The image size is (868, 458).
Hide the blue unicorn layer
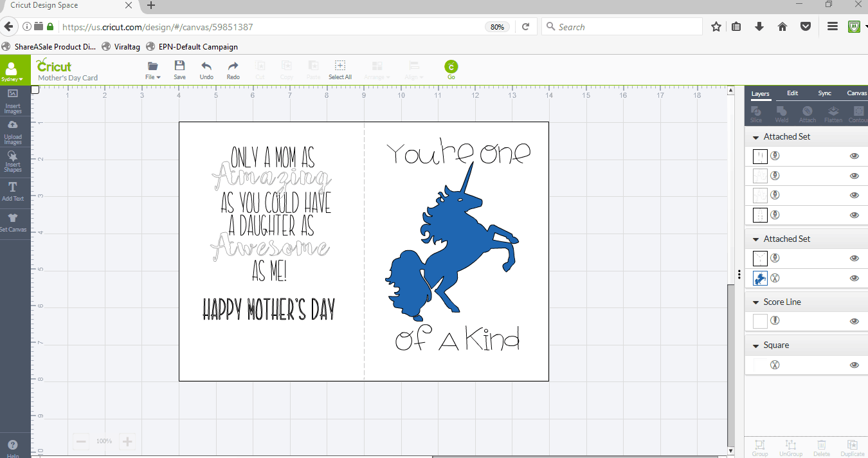click(854, 278)
